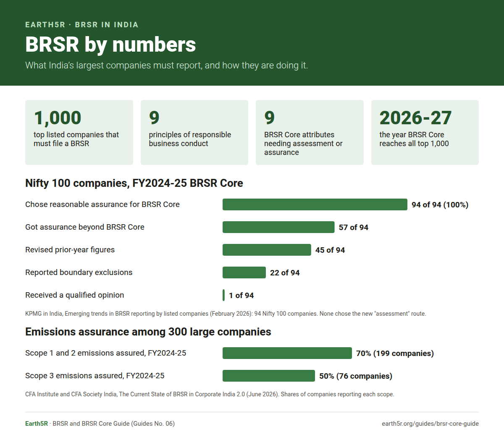Click the Received a qualified opinion label
Viewport: 504px width, 440px height.
coord(75,295)
